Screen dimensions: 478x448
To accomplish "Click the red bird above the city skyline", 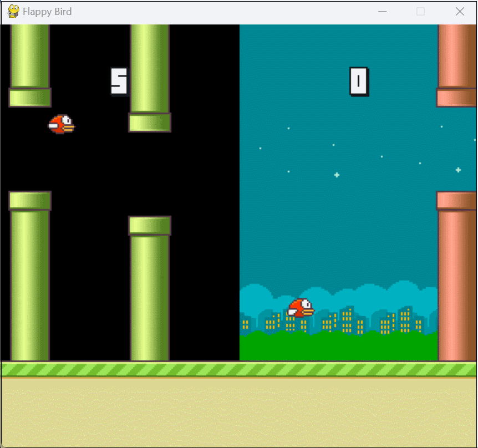I will 301,308.
